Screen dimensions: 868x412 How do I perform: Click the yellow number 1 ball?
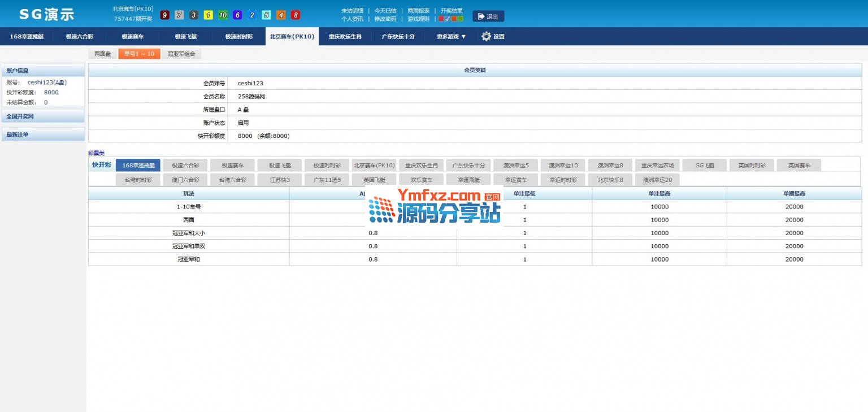[x=209, y=15]
